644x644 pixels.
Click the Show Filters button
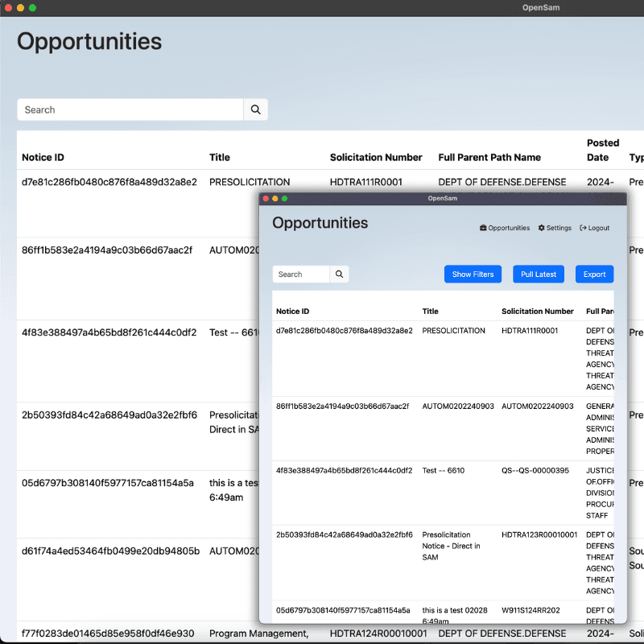tap(473, 274)
